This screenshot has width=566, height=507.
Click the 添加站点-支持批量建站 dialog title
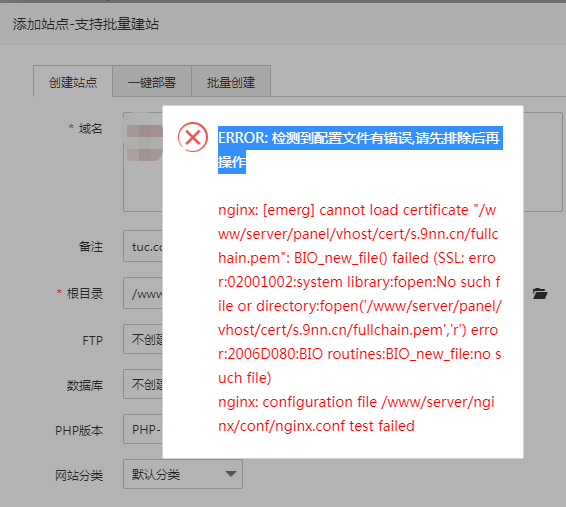[86, 24]
